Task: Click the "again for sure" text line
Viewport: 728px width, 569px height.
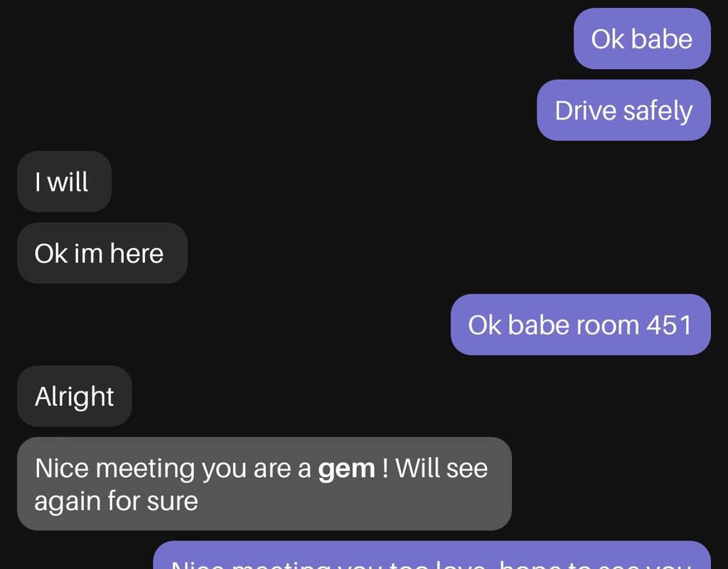Action: (116, 501)
